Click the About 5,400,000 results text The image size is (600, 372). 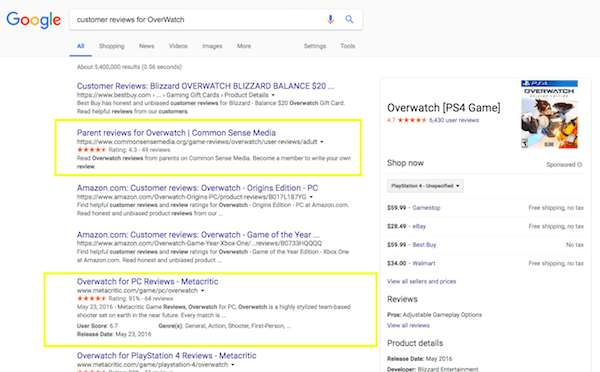click(x=129, y=67)
